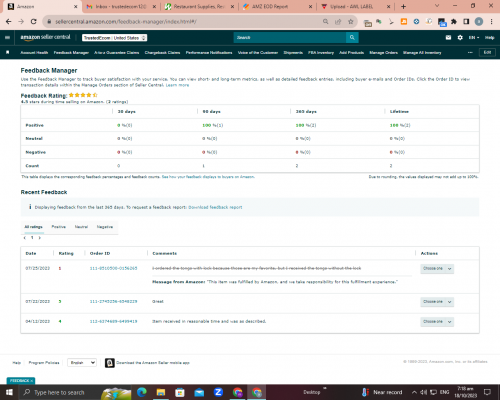This screenshot has width=500, height=400.
Task: Open the Windows notification center icon
Action: [487, 392]
